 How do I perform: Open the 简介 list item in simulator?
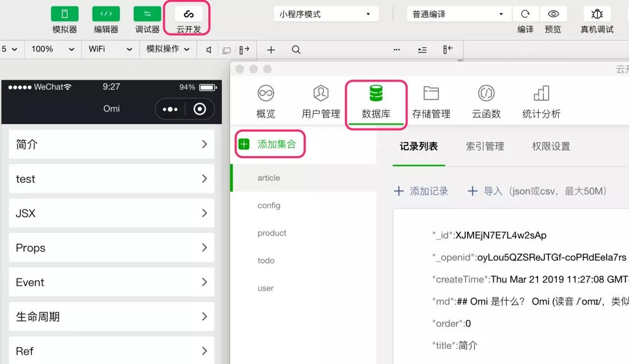(x=111, y=144)
